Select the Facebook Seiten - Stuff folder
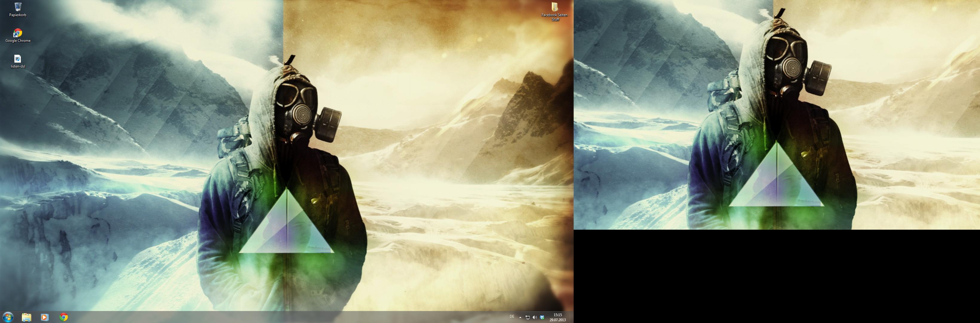 (555, 7)
